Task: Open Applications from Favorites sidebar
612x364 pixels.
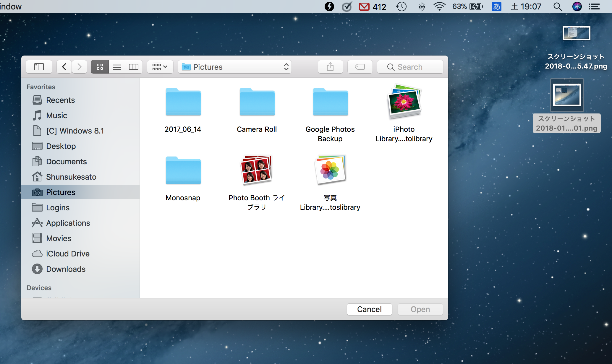Action: tap(68, 223)
